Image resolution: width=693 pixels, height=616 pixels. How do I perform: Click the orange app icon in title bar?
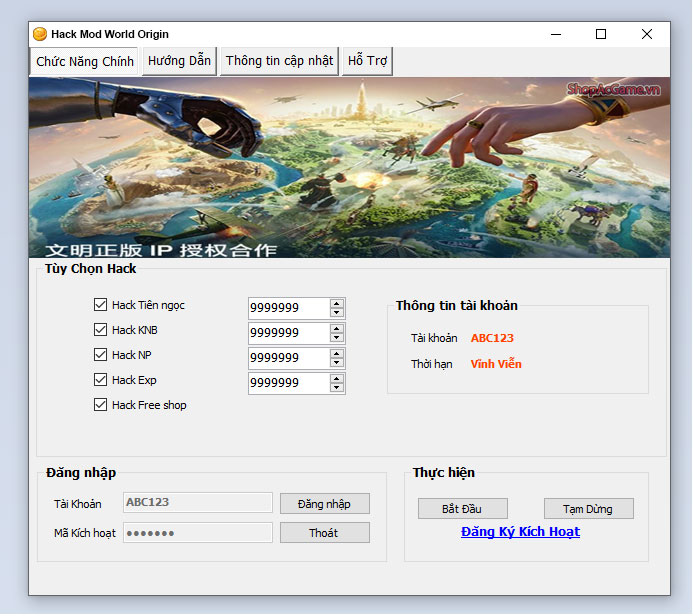pos(40,34)
